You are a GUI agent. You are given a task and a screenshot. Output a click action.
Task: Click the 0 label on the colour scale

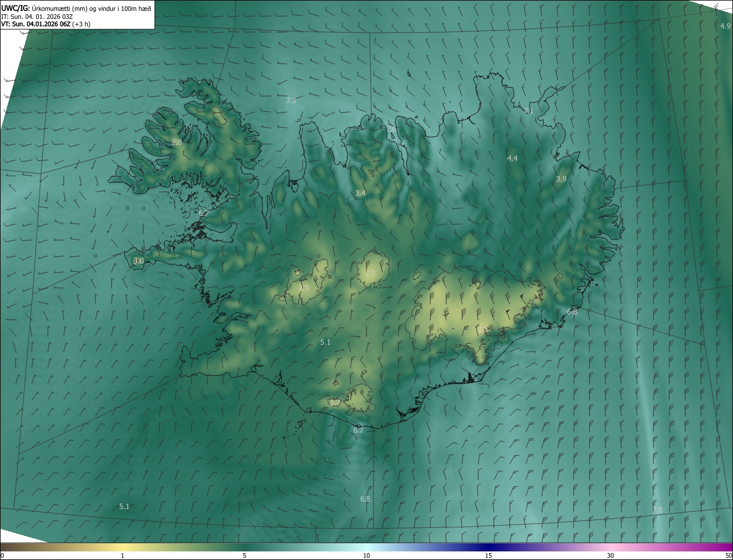point(2,555)
